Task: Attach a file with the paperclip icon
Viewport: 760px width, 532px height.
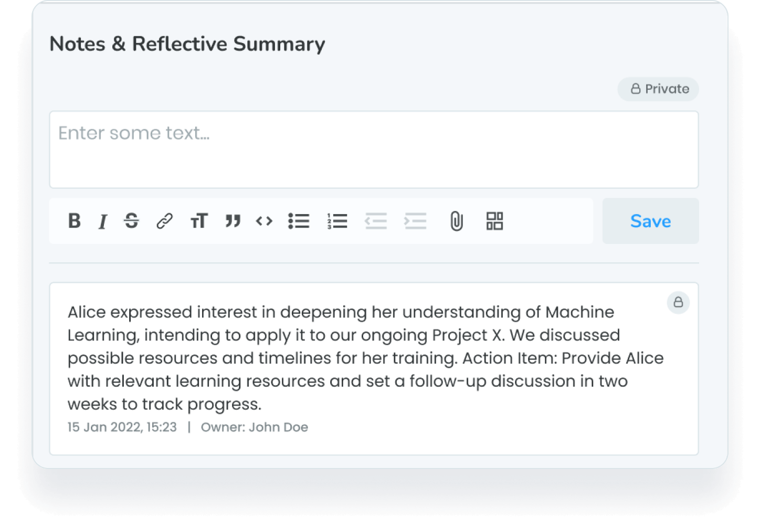Action: tap(457, 221)
